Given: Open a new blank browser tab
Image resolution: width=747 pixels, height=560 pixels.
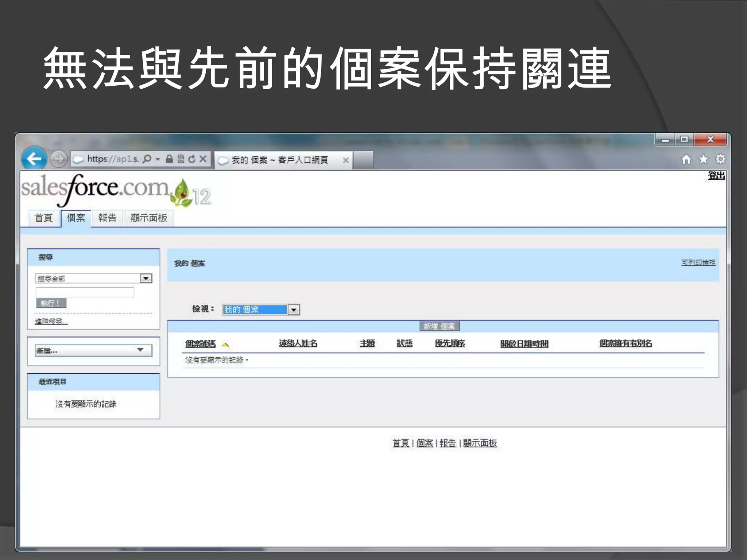Looking at the screenshot, I should [x=363, y=160].
